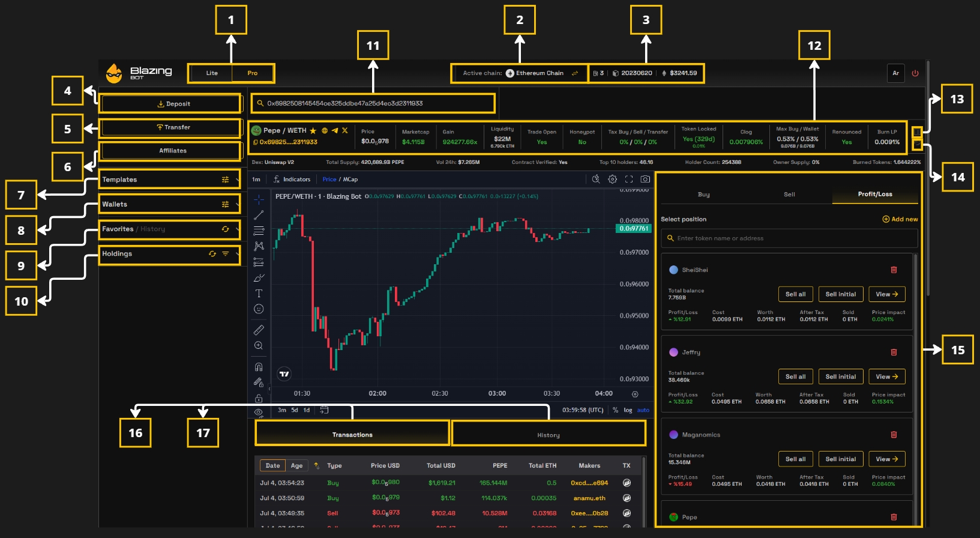Toggle the chart to MCap view
Screen dimensions: 980x538
[350, 180]
